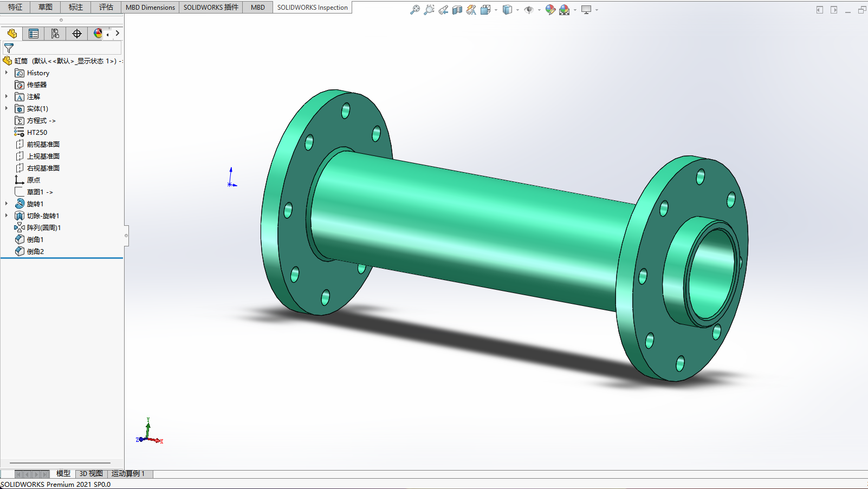Open the 评估 ribbon tab

(x=106, y=7)
